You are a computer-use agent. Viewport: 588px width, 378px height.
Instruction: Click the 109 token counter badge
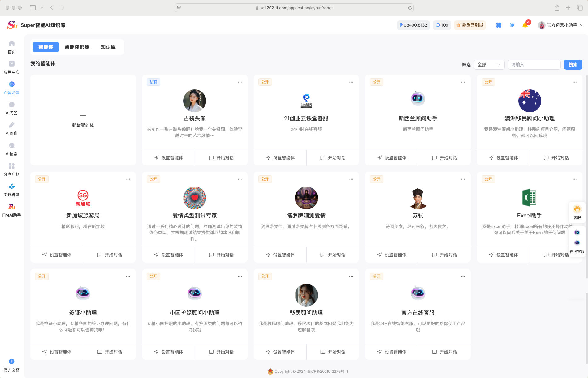click(442, 25)
